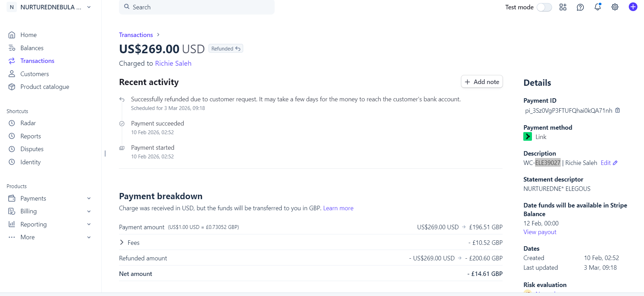
Task: Expand the Payments product menu
Action: 89,198
